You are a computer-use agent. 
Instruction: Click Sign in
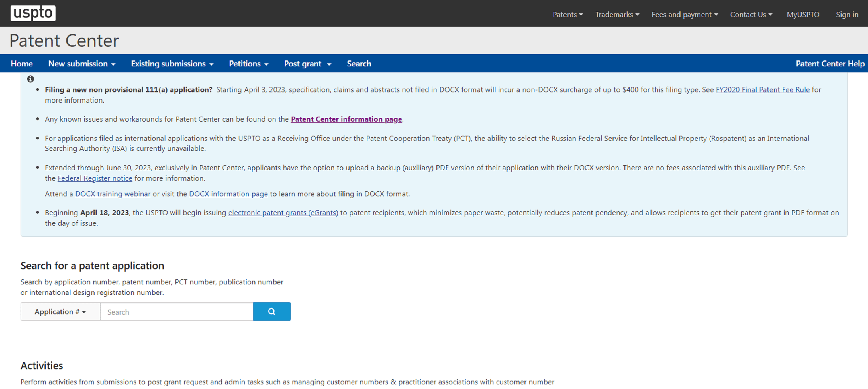[847, 15]
